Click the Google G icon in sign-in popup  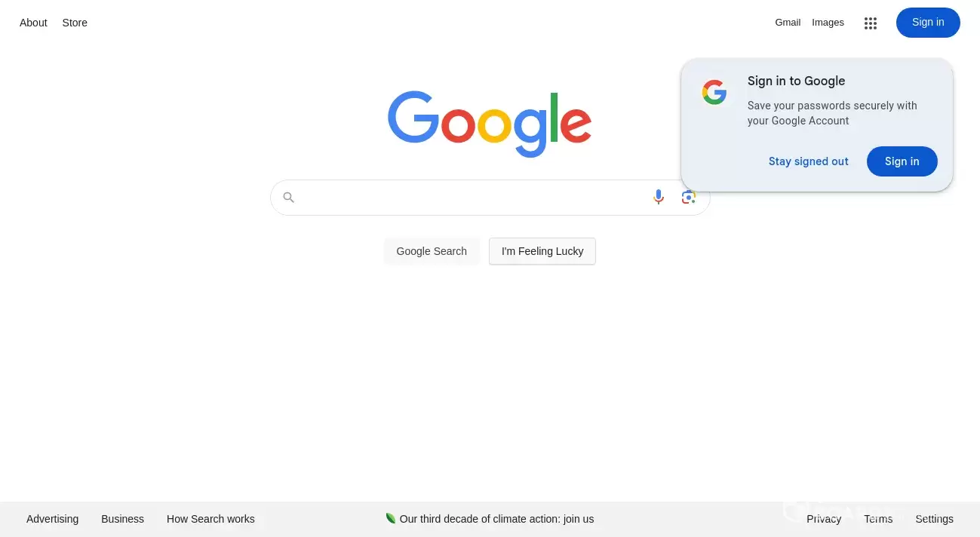(x=714, y=93)
